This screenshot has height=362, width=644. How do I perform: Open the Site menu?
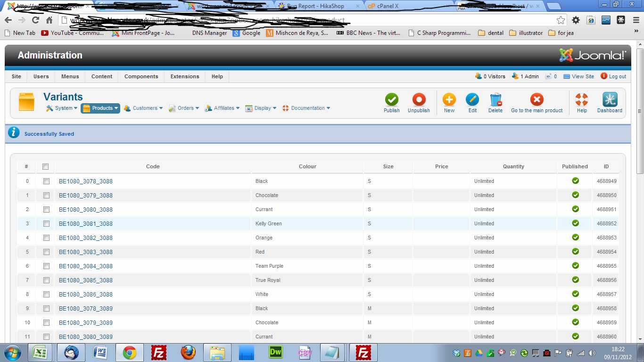(x=17, y=76)
